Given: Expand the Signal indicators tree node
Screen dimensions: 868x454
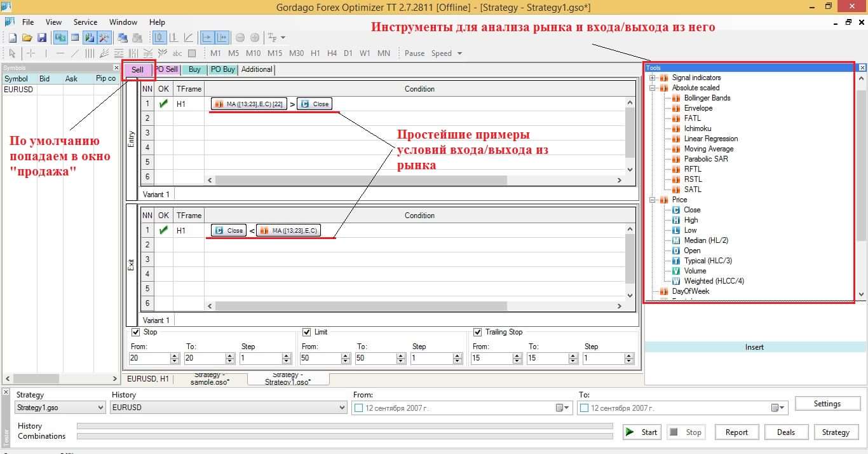Looking at the screenshot, I should [653, 78].
